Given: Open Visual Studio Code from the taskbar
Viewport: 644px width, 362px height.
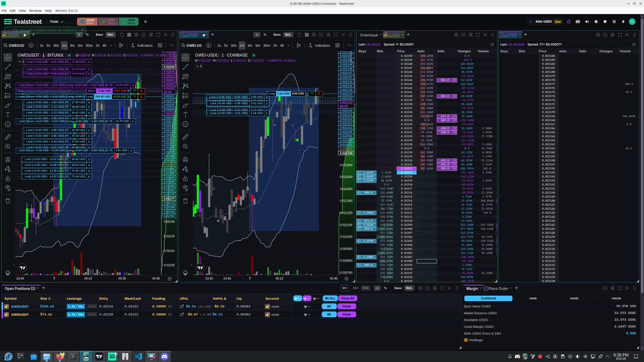Looking at the screenshot, I should (137, 356).
